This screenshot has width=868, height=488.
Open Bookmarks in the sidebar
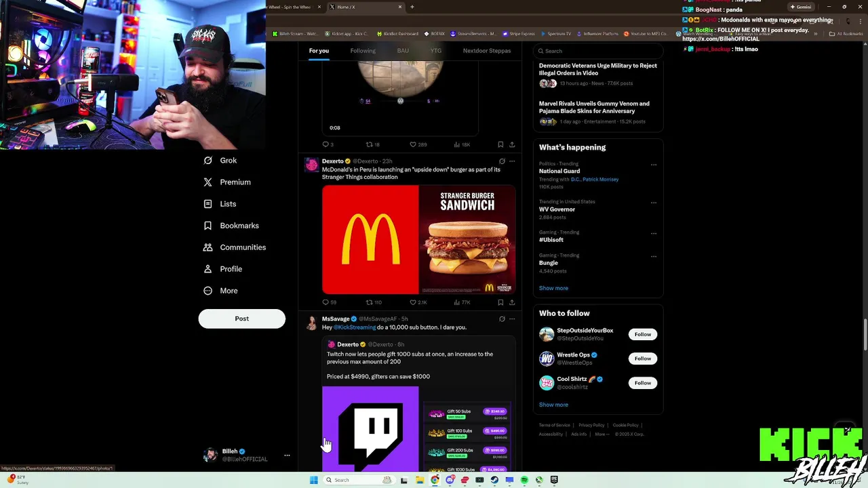coord(231,226)
